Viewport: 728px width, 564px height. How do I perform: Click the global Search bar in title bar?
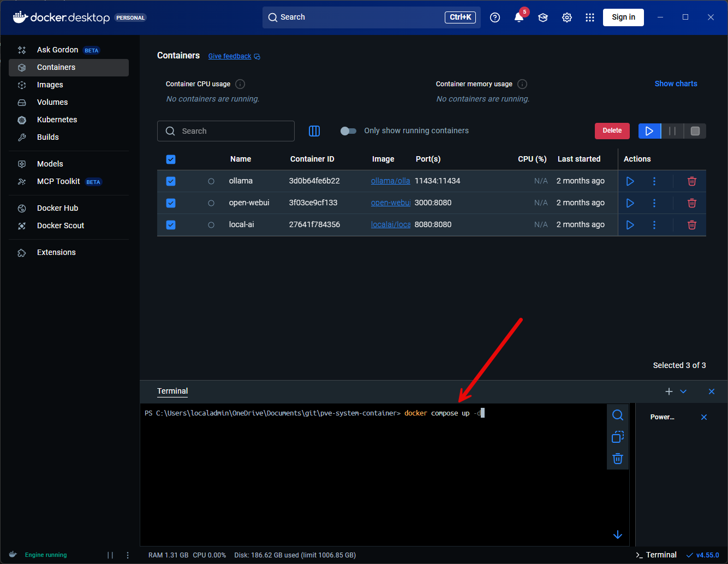[x=372, y=17]
